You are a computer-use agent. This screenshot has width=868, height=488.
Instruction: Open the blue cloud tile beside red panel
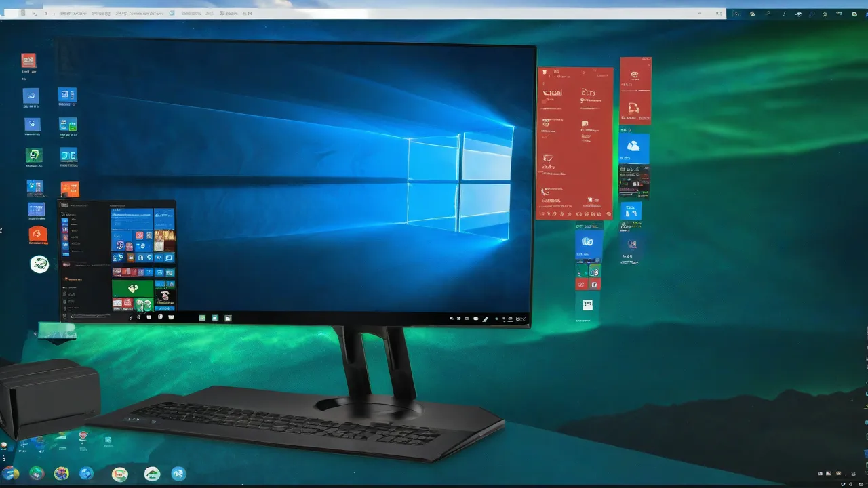pos(634,147)
